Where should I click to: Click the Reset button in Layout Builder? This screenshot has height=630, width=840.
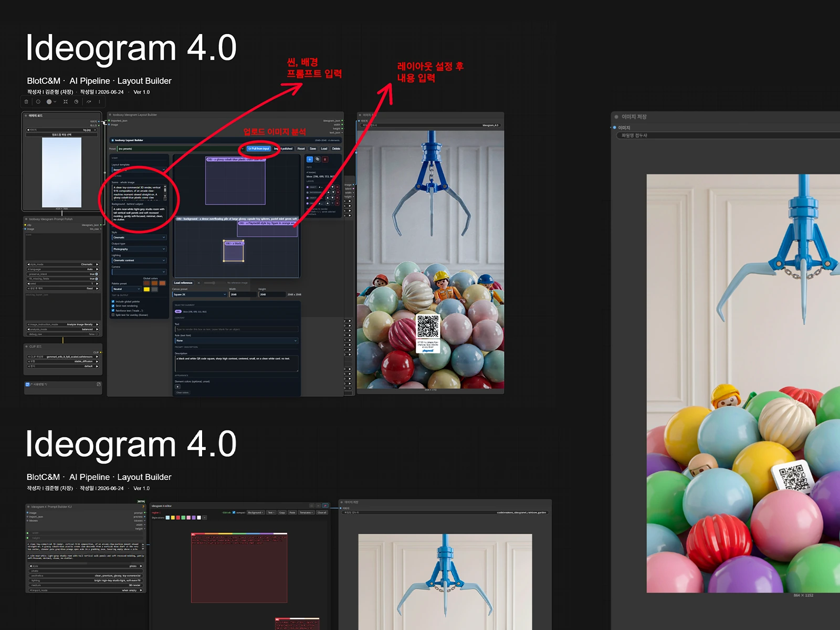tap(301, 149)
